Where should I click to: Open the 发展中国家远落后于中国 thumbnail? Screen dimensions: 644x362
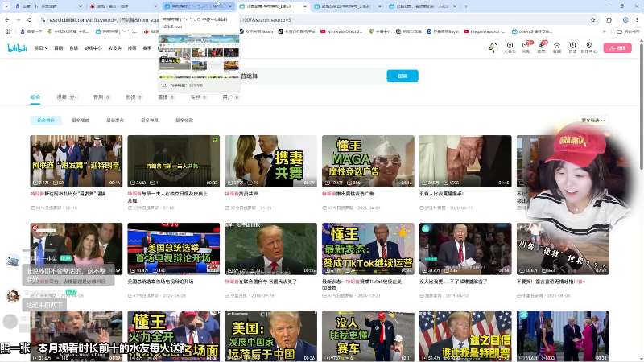(x=270, y=336)
